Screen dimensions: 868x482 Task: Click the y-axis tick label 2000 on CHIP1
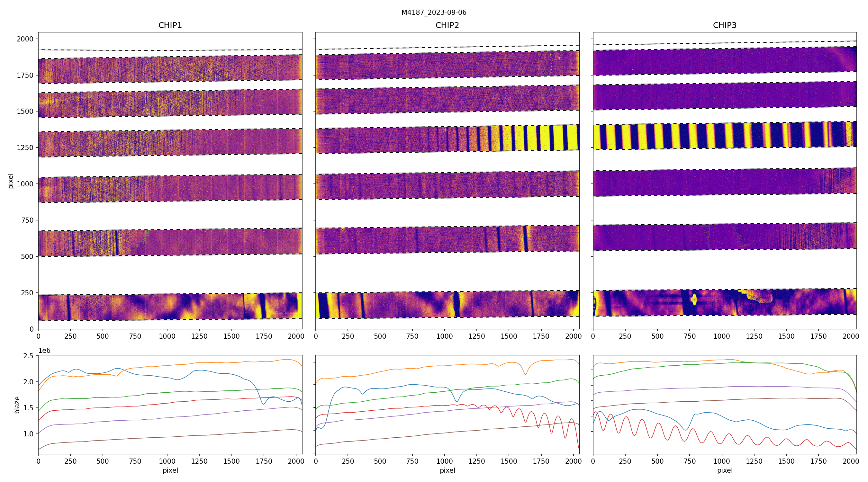click(x=25, y=39)
